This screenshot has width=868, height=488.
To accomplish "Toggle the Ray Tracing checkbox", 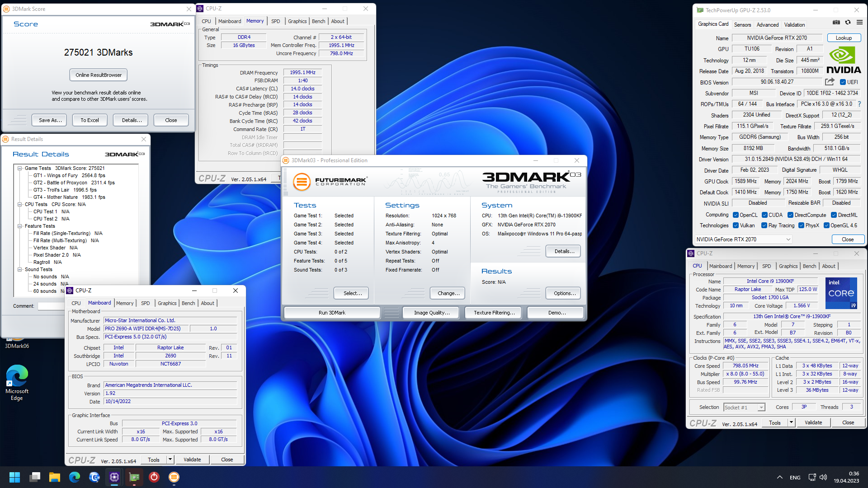I will pos(764,225).
